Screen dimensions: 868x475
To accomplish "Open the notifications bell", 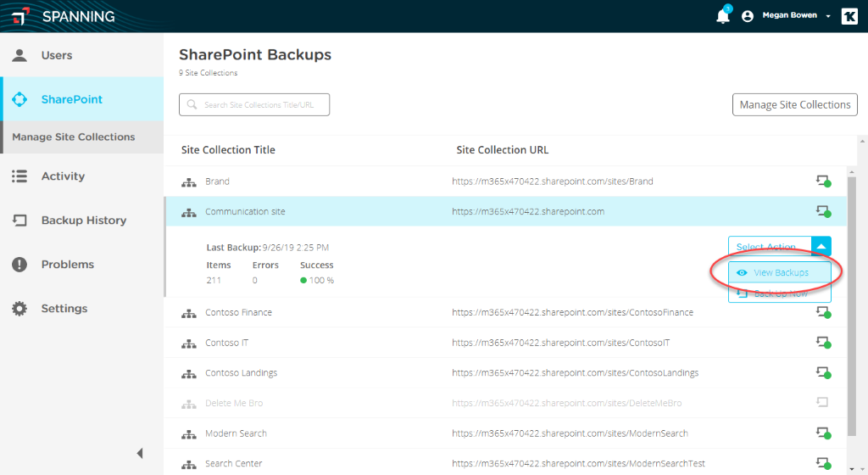I will click(x=723, y=15).
